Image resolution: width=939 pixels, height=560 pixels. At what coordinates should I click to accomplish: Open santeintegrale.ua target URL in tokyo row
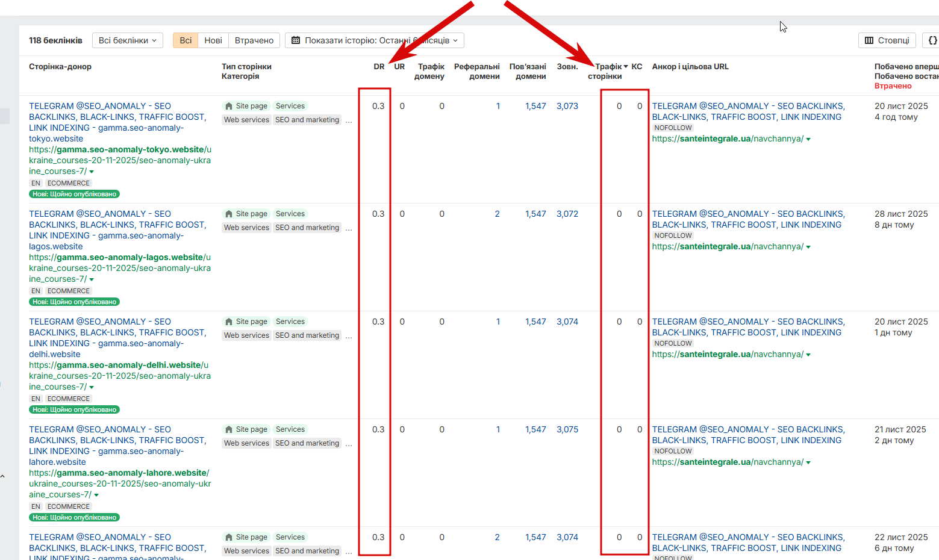728,138
